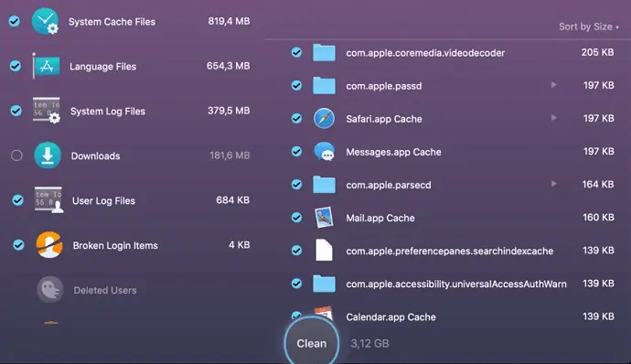This screenshot has width=631, height=364.
Task: Select com.apple.accessibility.universalAccessAuthWarn name
Action: coord(456,284)
